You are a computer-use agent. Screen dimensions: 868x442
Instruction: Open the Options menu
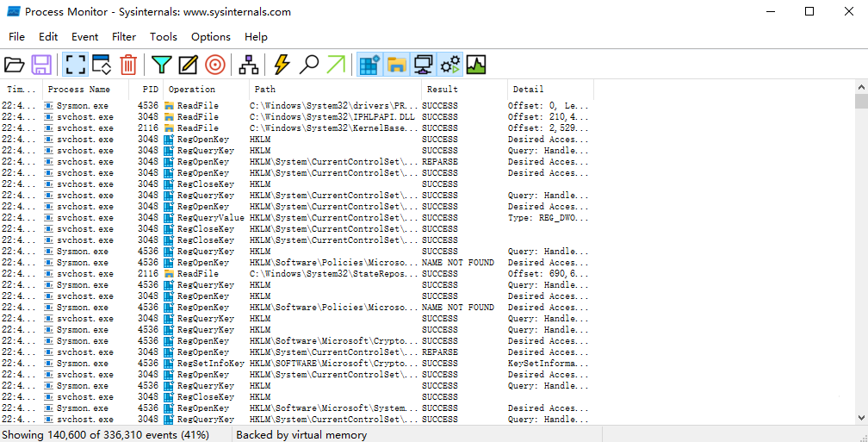click(211, 37)
